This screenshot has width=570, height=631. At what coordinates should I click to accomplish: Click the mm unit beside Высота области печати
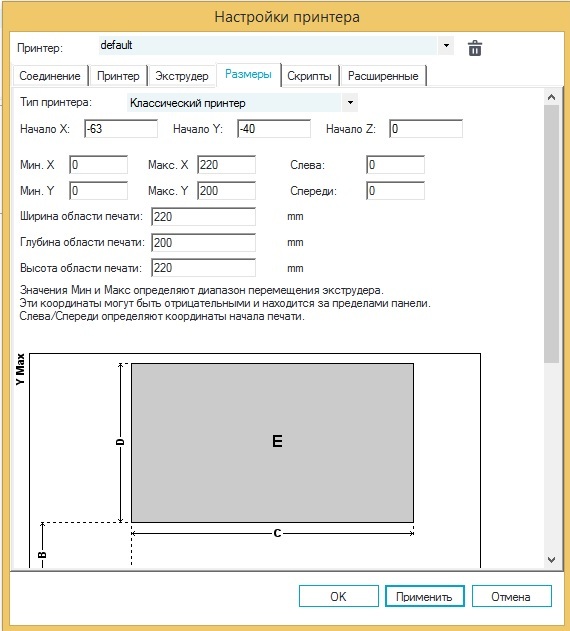point(295,268)
